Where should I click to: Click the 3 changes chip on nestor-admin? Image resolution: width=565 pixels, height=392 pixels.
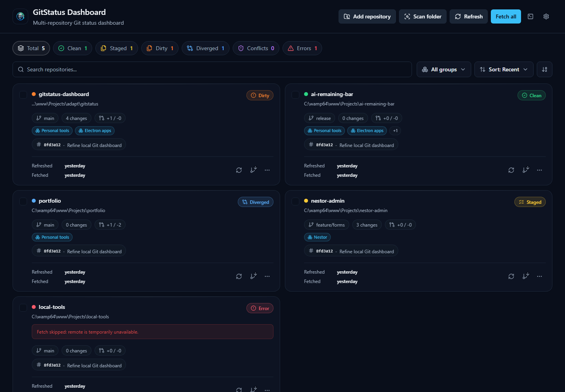click(367, 225)
